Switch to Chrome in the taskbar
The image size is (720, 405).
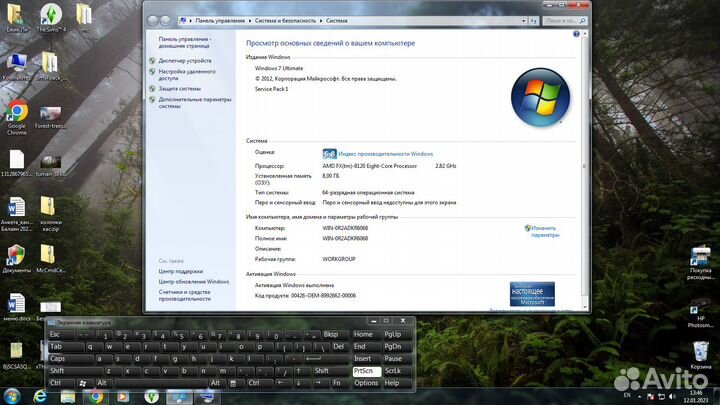(96, 397)
